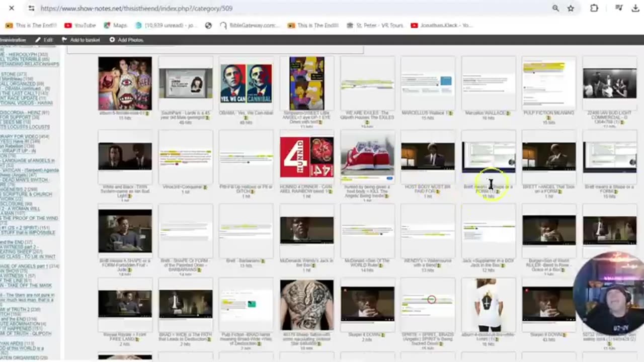Click the zoom magnifier icon in address bar
This screenshot has width=644, height=362.
click(x=555, y=8)
